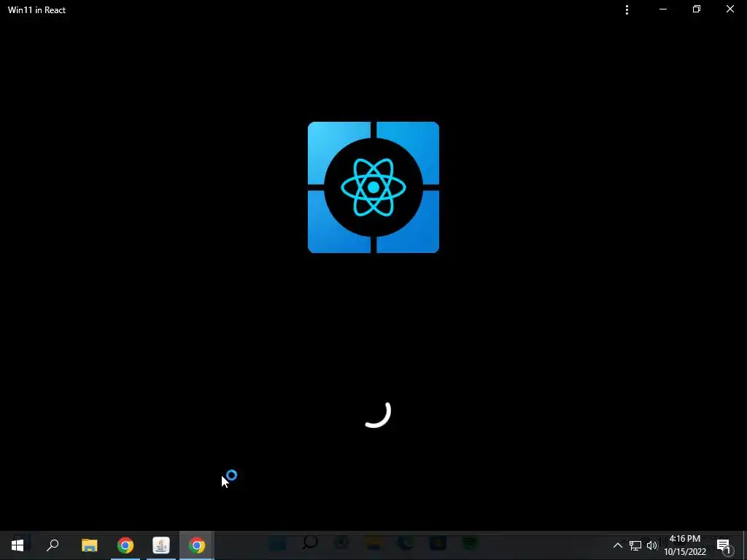Show hidden system tray icons
Viewport: 747px width, 560px height.
(x=617, y=545)
